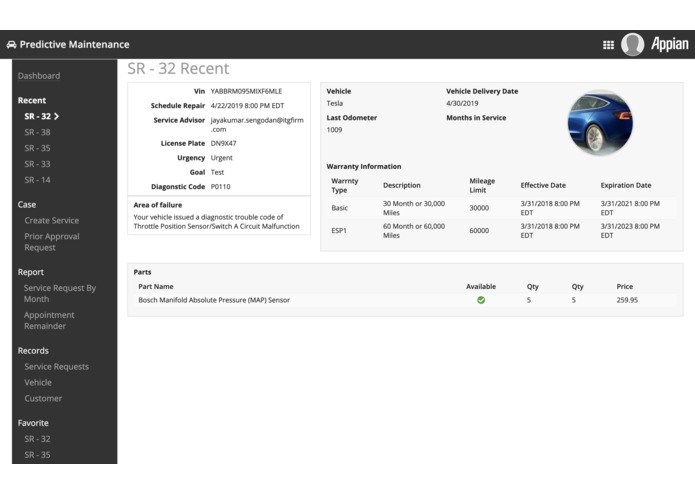Image resolution: width=695 pixels, height=494 pixels.
Task: Open SR - 33 in Recent list
Action: click(x=37, y=164)
